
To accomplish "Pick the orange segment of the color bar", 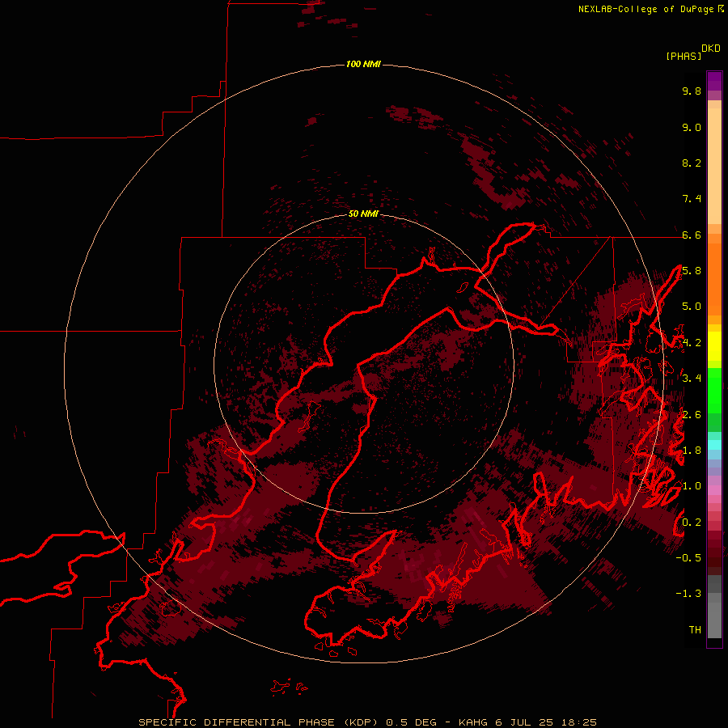I will (714, 278).
